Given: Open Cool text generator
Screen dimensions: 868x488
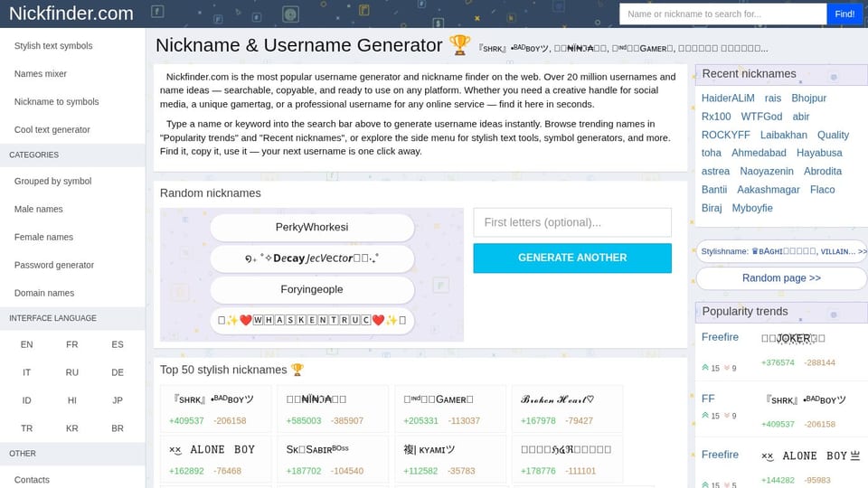Looking at the screenshot, I should tap(52, 129).
